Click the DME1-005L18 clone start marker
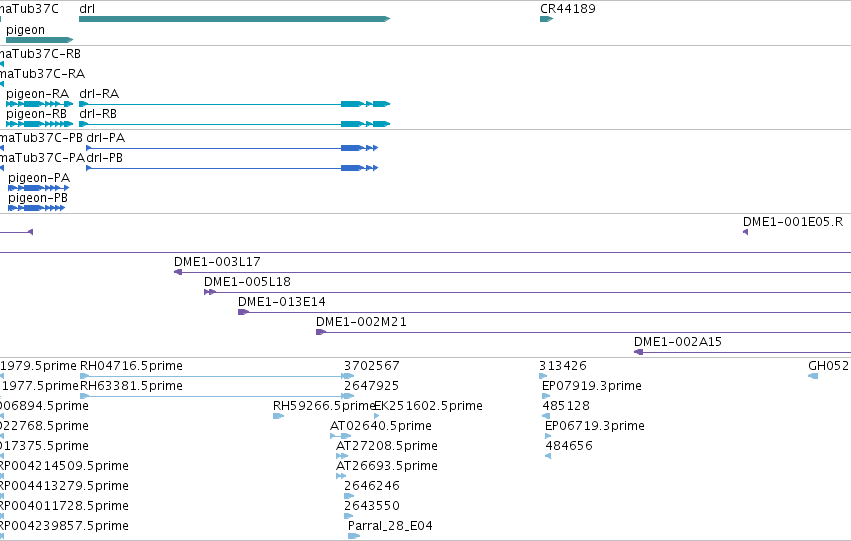The image size is (851, 541). click(210, 292)
